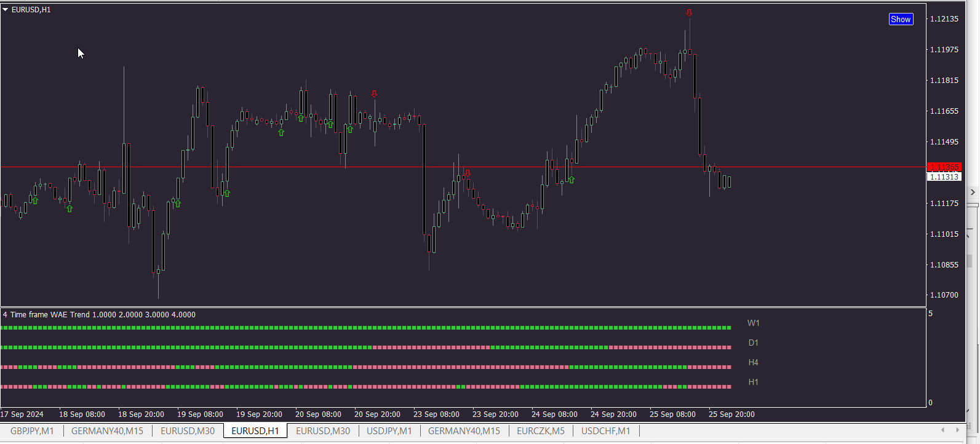The image size is (980, 444).
Task: Open the USDCHF,M1 chart tab
Action: [606, 431]
